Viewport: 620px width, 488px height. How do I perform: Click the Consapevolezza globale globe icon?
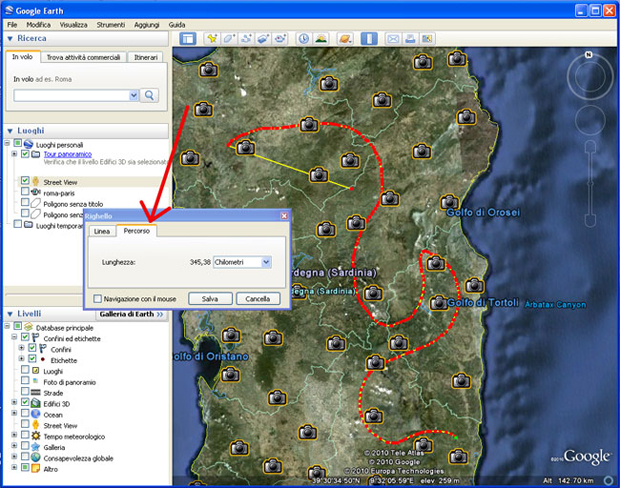pos(36,458)
